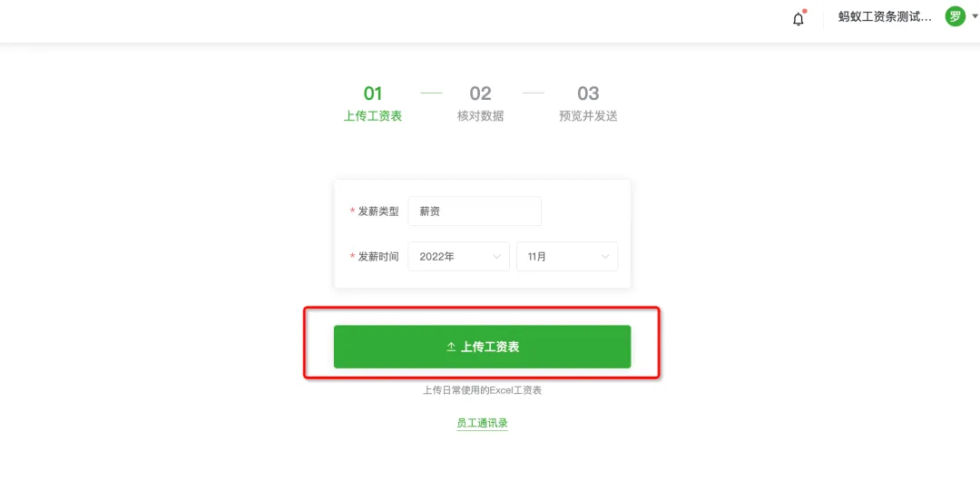Go to the 核对数据 step label
This screenshot has height=481, width=980.
click(480, 116)
